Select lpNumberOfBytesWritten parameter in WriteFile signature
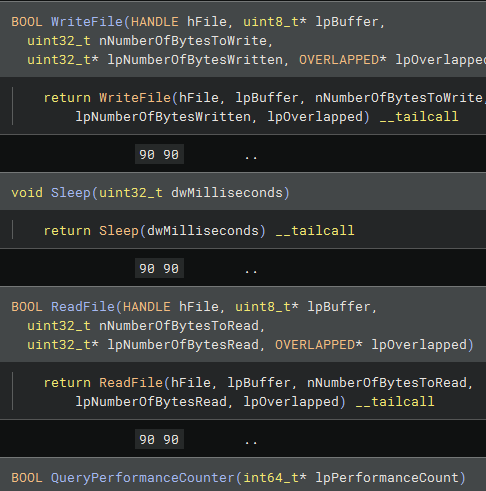The height and width of the screenshot is (491, 486). tap(195, 60)
